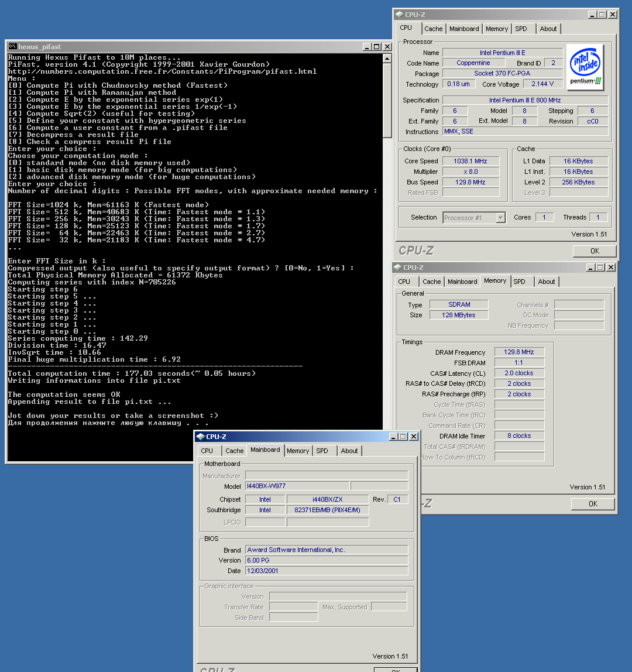The height and width of the screenshot is (672, 632).
Task: Click the console scrollbar up arrow
Action: [x=387, y=59]
